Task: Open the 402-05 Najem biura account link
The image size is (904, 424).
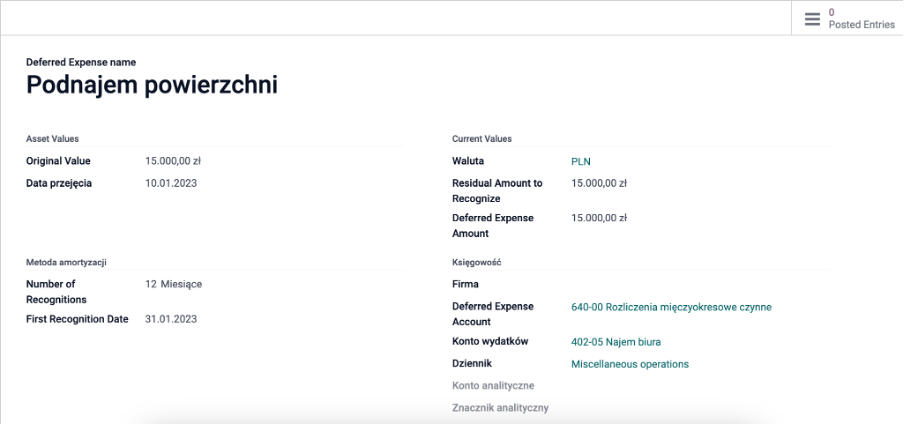Action: (x=616, y=342)
